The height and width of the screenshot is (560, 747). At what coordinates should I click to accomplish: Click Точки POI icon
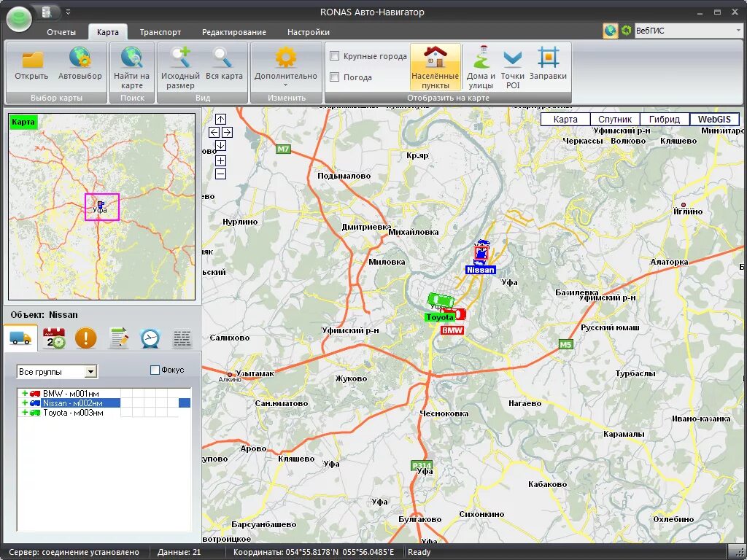pyautogui.click(x=513, y=59)
